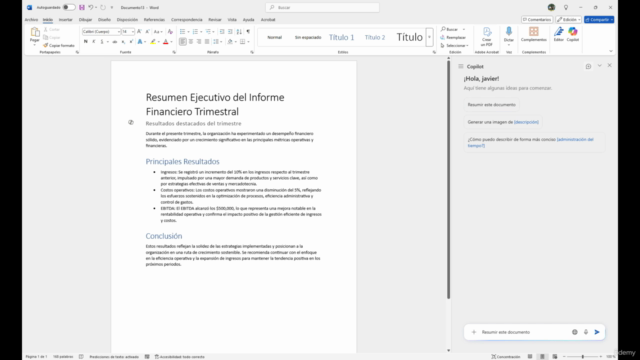Toggle paragraph marks display
This screenshot has width=640, height=360.
point(248,31)
